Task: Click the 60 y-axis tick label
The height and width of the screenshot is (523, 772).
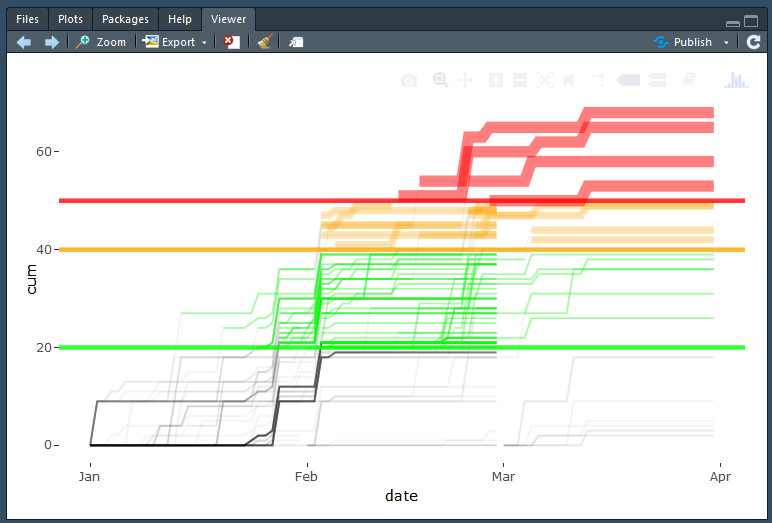Action: (x=44, y=152)
